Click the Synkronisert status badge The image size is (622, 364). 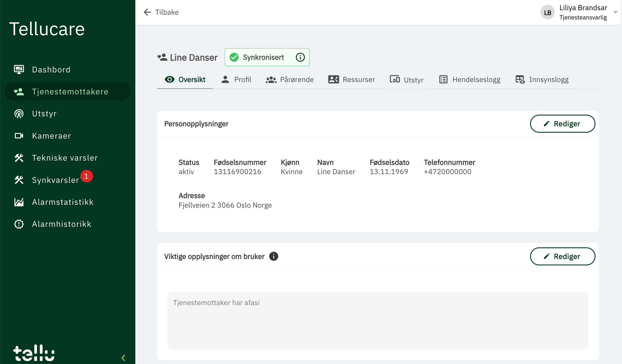tap(267, 57)
